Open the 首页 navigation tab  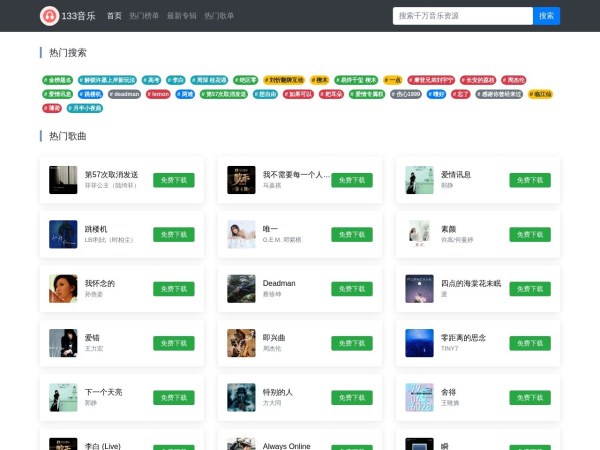coord(114,16)
